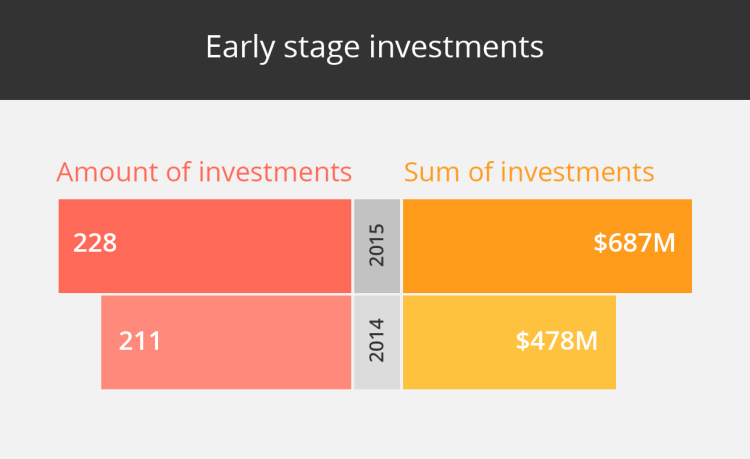
Task: Select the "Amount of investments" heading
Action: (x=204, y=172)
